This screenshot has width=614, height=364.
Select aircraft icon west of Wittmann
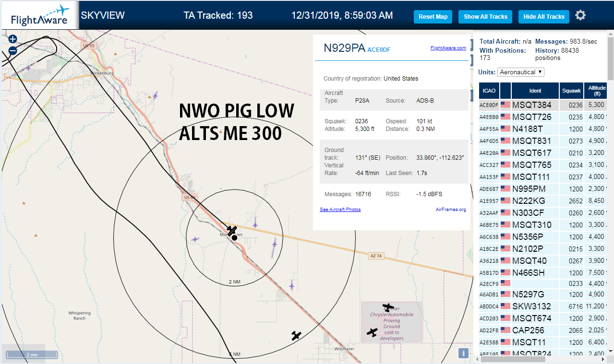pos(296,336)
